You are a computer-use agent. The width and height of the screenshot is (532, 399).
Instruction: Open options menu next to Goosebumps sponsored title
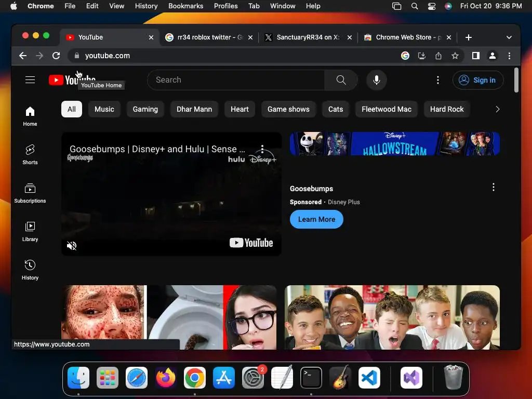[x=493, y=187]
